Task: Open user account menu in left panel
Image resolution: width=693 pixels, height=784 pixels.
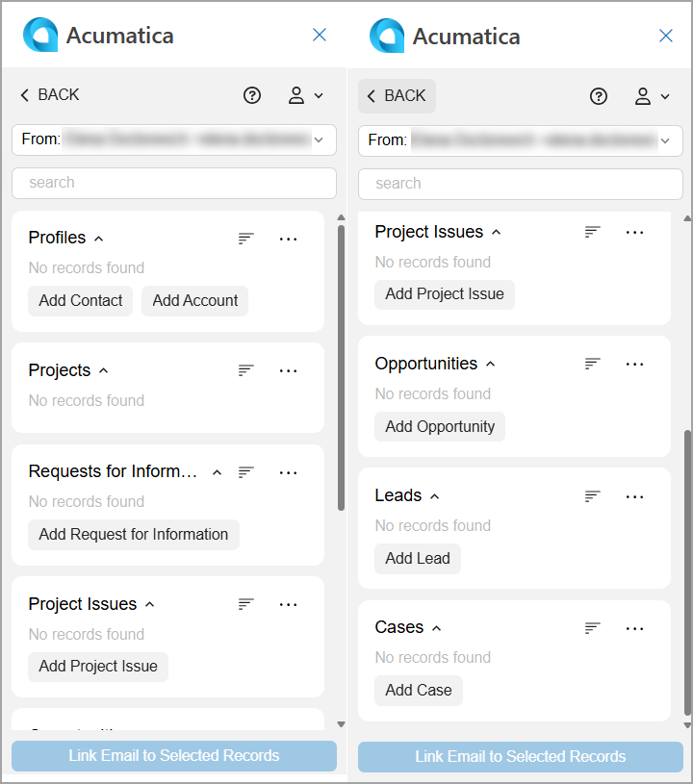Action: tap(306, 95)
